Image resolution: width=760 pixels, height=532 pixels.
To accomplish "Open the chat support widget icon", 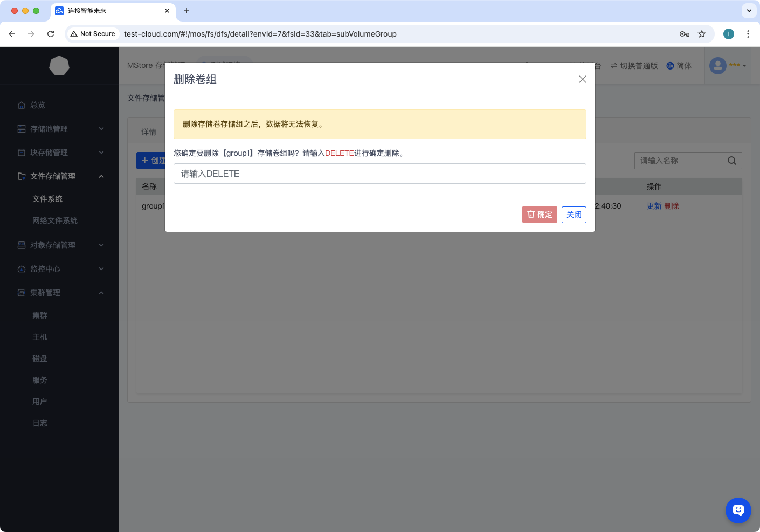I will click(x=738, y=510).
